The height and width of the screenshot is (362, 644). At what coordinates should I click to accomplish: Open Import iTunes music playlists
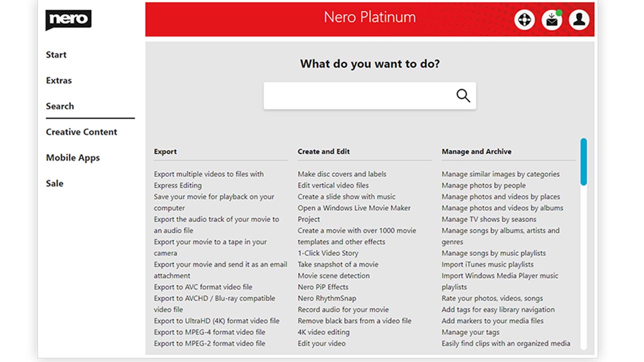coord(488,264)
